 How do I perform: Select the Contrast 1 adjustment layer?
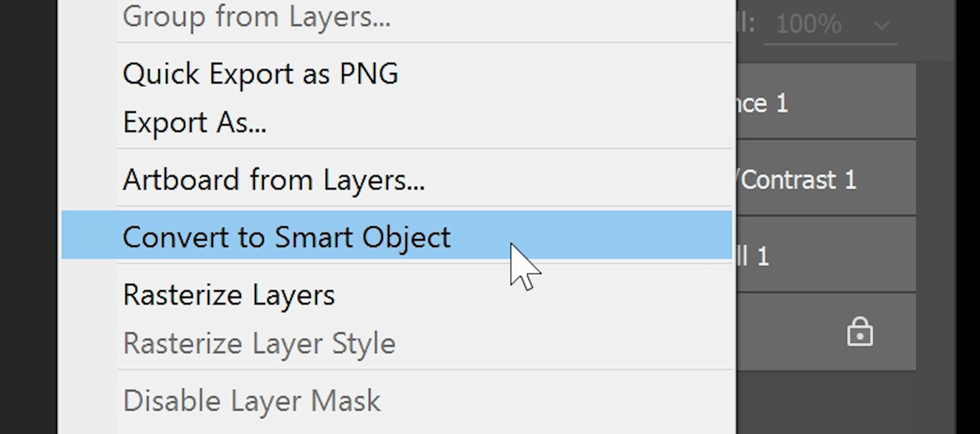(824, 181)
